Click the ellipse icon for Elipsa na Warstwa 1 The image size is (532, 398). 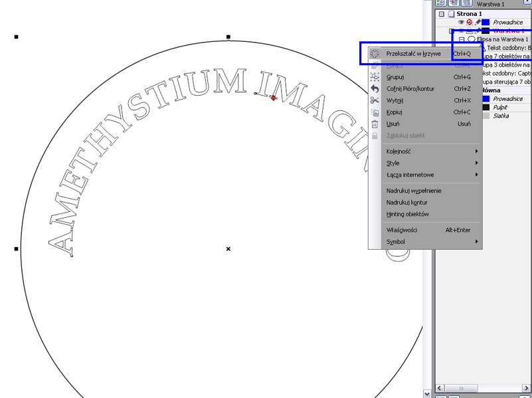(x=471, y=40)
